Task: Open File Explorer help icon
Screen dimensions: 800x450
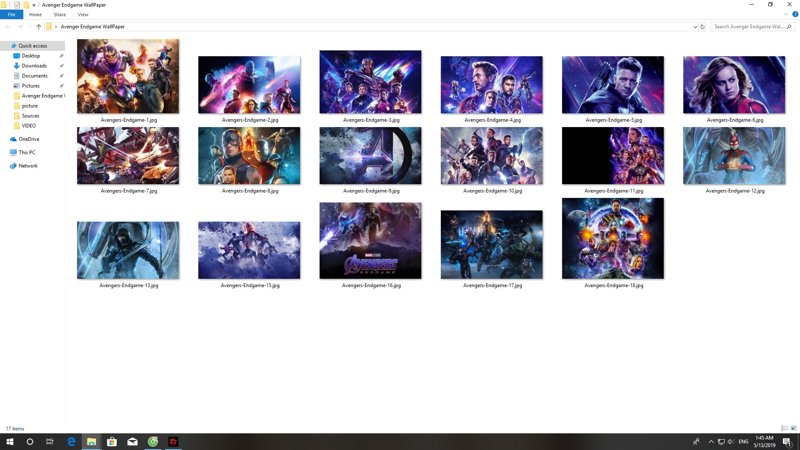Action: click(795, 14)
